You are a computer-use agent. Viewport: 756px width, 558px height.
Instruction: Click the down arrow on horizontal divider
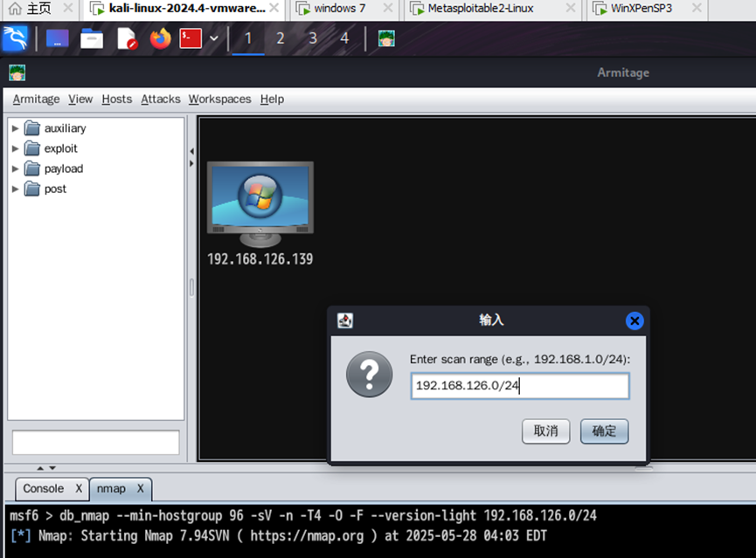(52, 468)
